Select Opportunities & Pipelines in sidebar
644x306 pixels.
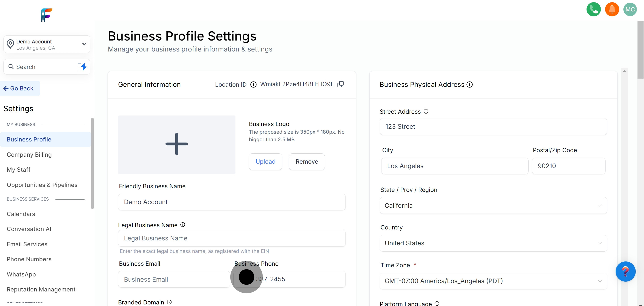pos(42,185)
